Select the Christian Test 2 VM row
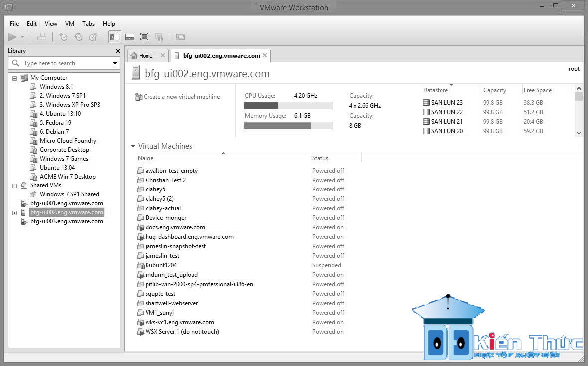The height and width of the screenshot is (366, 588). (241, 180)
